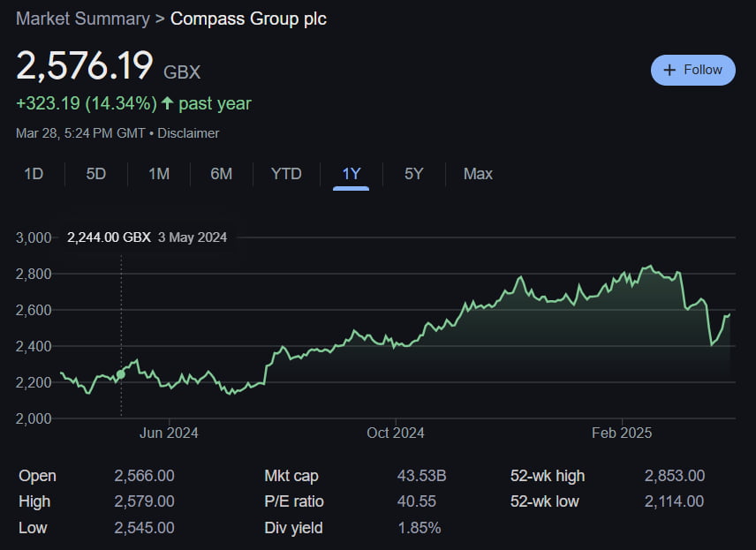Show the 1M chart range
The image size is (756, 550).
coord(159,174)
